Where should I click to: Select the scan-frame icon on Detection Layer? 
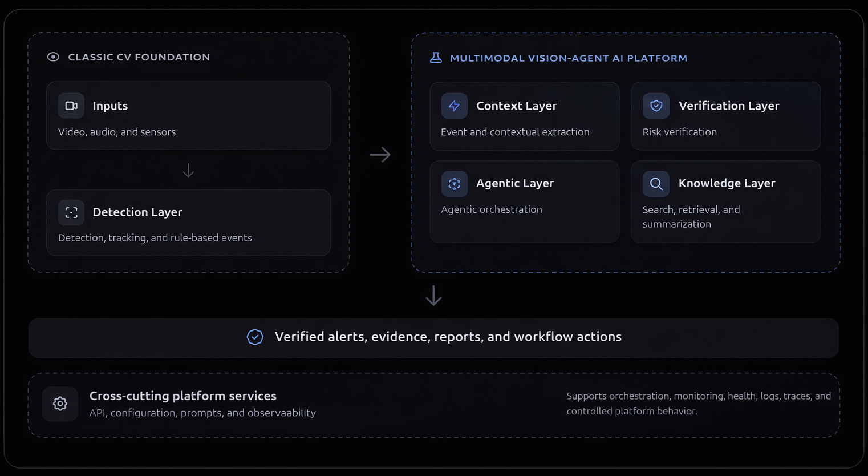point(71,212)
